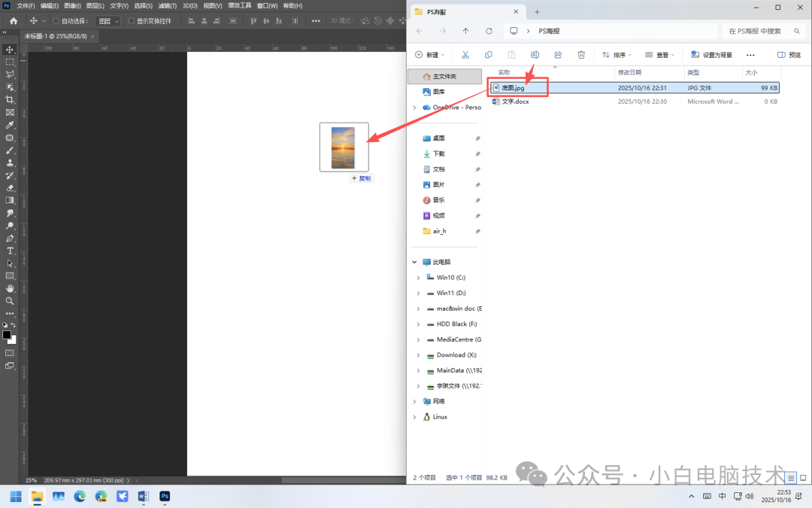Click the background color swatch
Screen dimensions: 812x508
click(14, 341)
